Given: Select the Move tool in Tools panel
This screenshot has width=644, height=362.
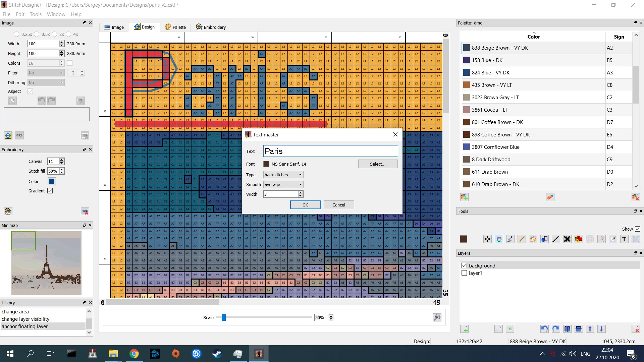Looking at the screenshot, I should pos(487,239).
